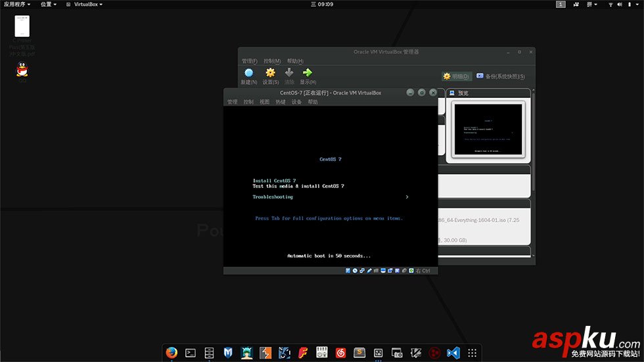
Task: Open Settings (设置) gear in VirtualBox Manager toolbar
Action: [x=270, y=73]
